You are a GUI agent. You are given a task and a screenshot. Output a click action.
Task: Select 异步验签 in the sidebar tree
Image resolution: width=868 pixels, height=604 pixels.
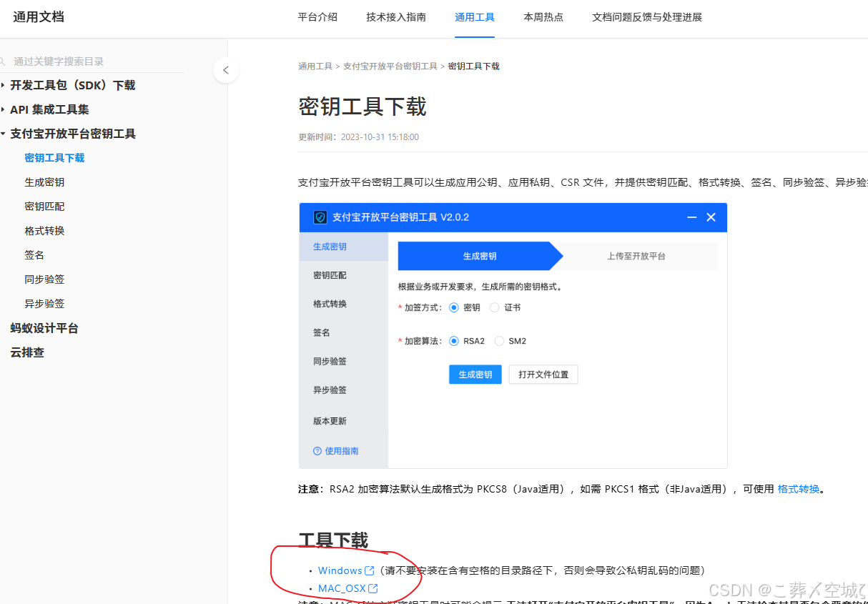pos(44,304)
